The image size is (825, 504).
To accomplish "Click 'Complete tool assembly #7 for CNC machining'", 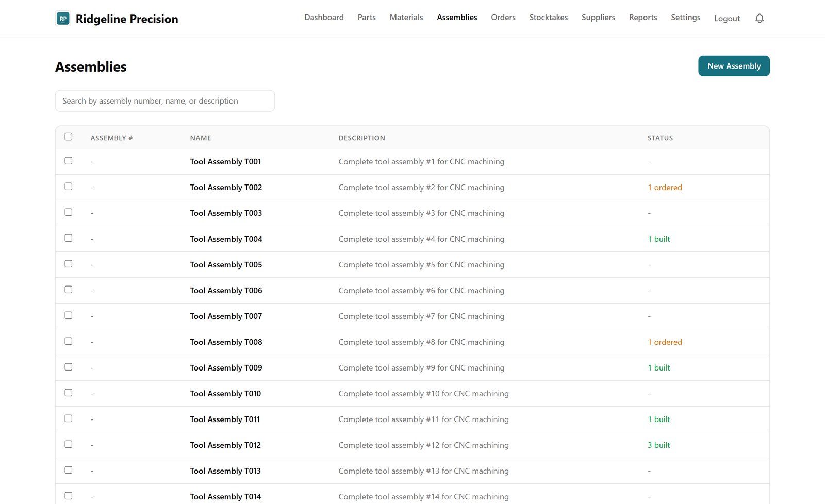I will pyautogui.click(x=421, y=316).
